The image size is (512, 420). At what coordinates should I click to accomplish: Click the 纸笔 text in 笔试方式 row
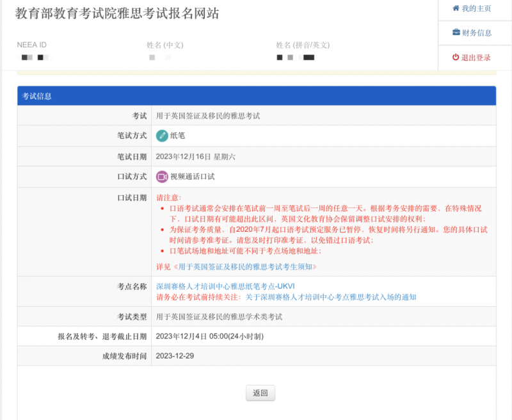pyautogui.click(x=178, y=136)
